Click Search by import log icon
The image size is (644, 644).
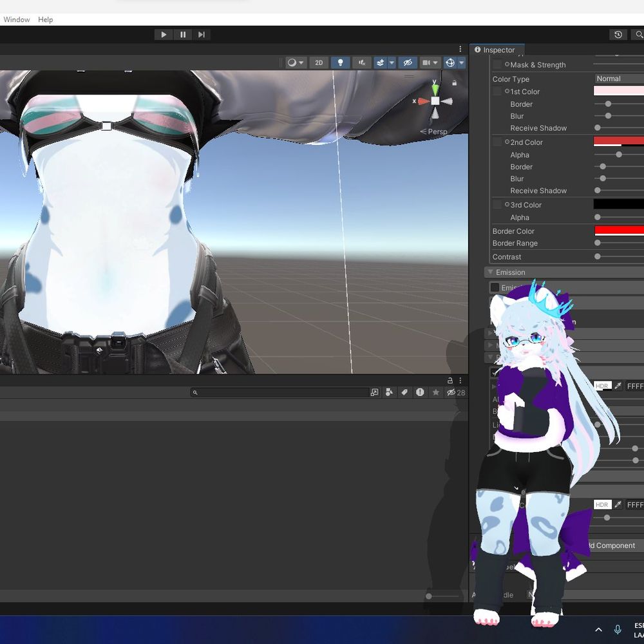(x=420, y=392)
